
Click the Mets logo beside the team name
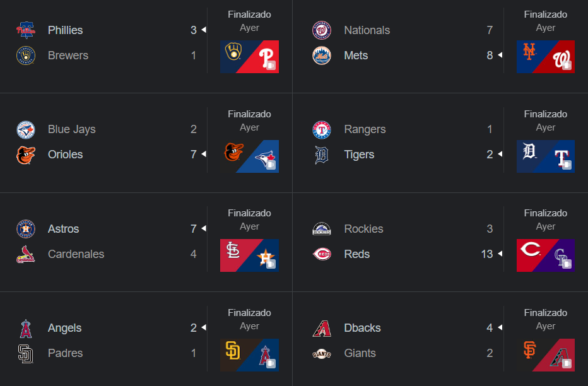[x=322, y=56]
